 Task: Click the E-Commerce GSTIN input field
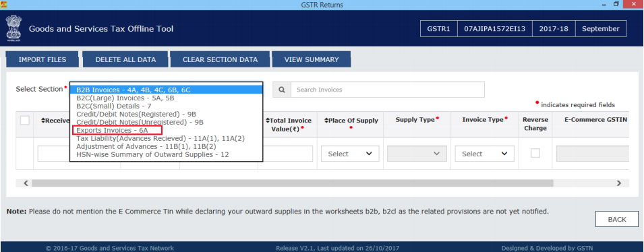(593, 154)
